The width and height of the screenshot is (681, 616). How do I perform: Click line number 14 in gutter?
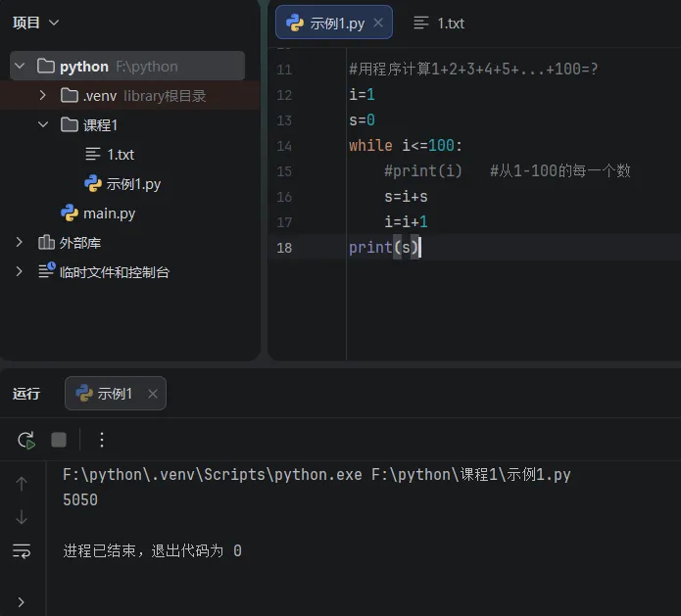click(x=284, y=146)
